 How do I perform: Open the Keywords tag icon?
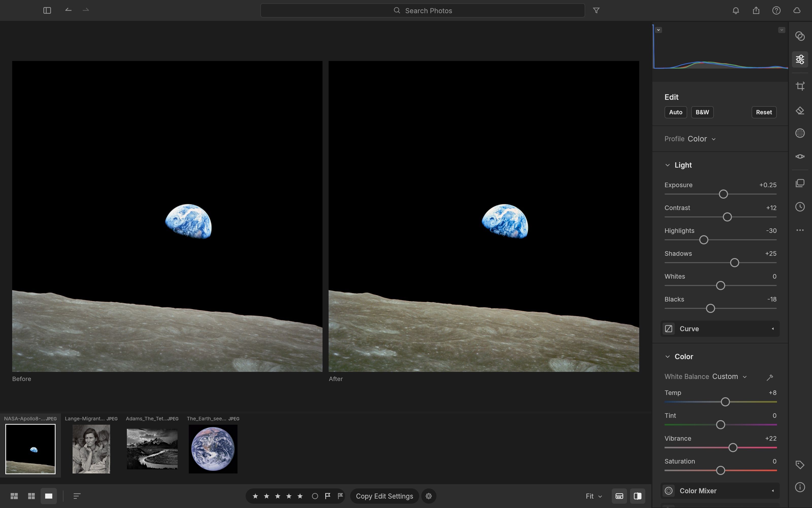[x=800, y=465]
